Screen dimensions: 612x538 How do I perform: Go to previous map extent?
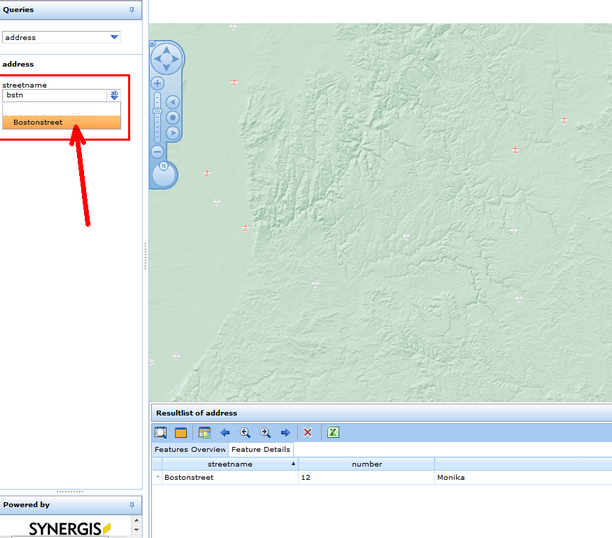coord(173,102)
